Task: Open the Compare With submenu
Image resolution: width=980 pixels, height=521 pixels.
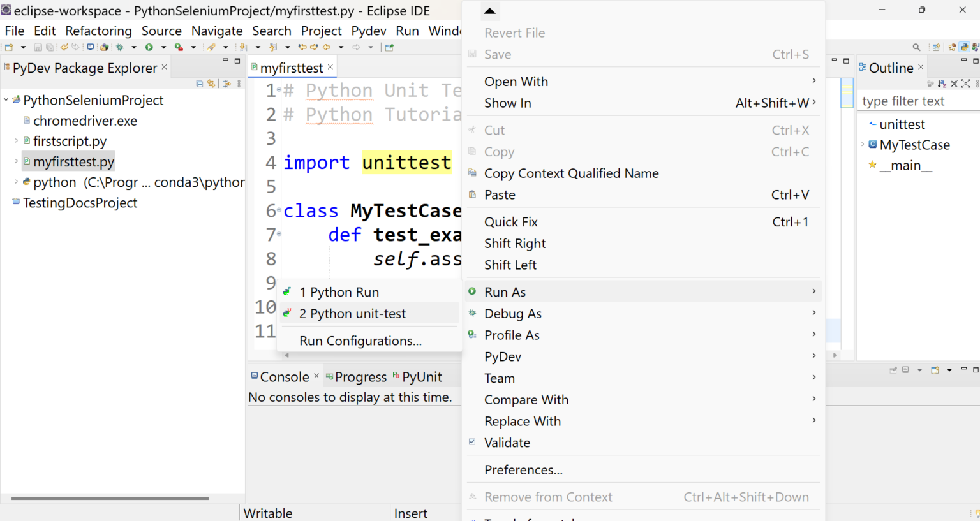Action: click(x=643, y=399)
